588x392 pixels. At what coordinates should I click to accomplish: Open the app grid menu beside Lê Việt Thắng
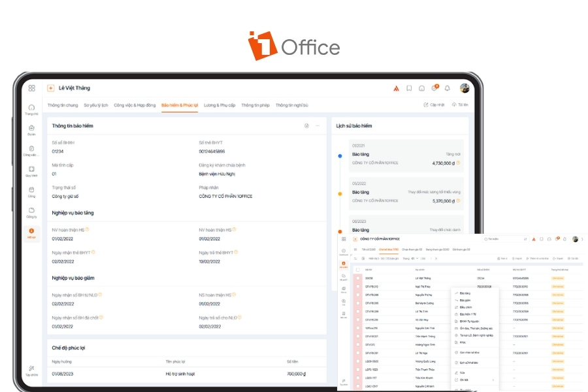click(x=31, y=88)
